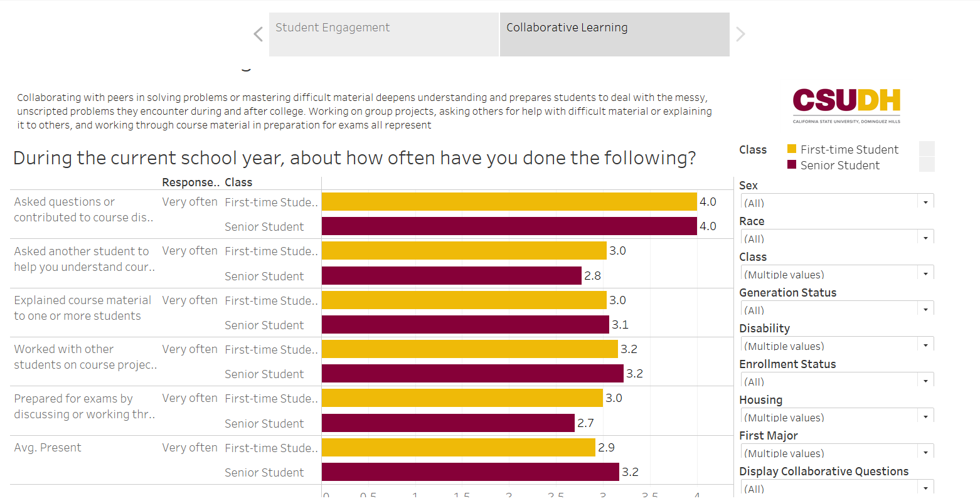Open the First Major dropdown
Image resolution: width=980 pixels, height=501 pixels.
click(x=925, y=453)
